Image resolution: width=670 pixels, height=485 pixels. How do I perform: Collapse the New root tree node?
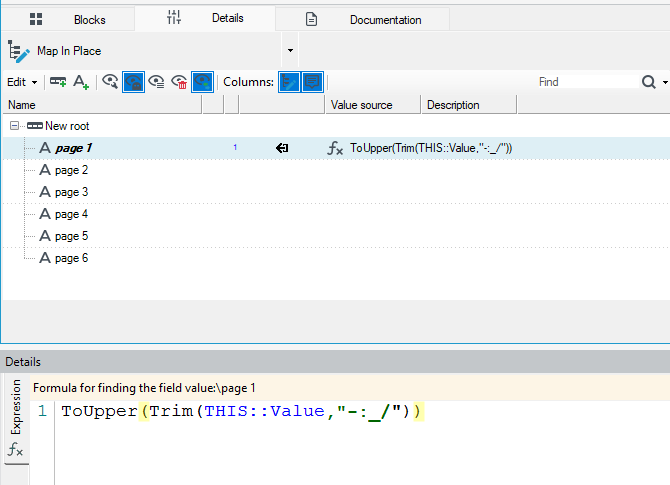(15, 126)
